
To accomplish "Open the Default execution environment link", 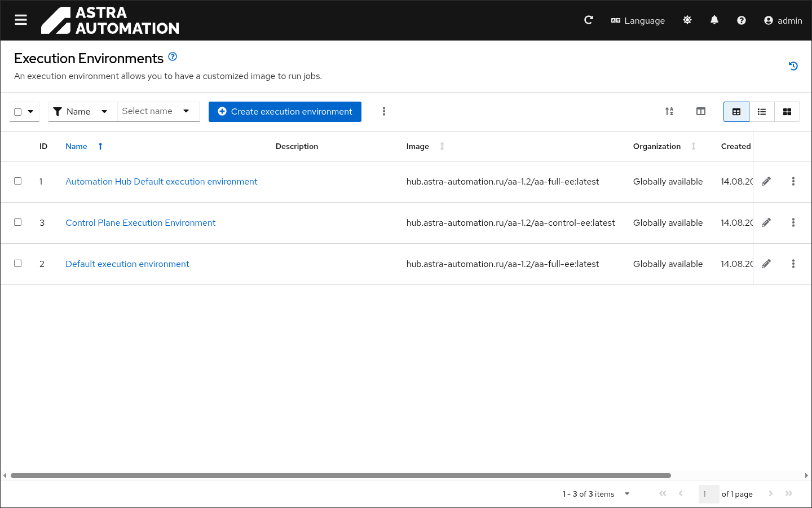I will (x=127, y=264).
